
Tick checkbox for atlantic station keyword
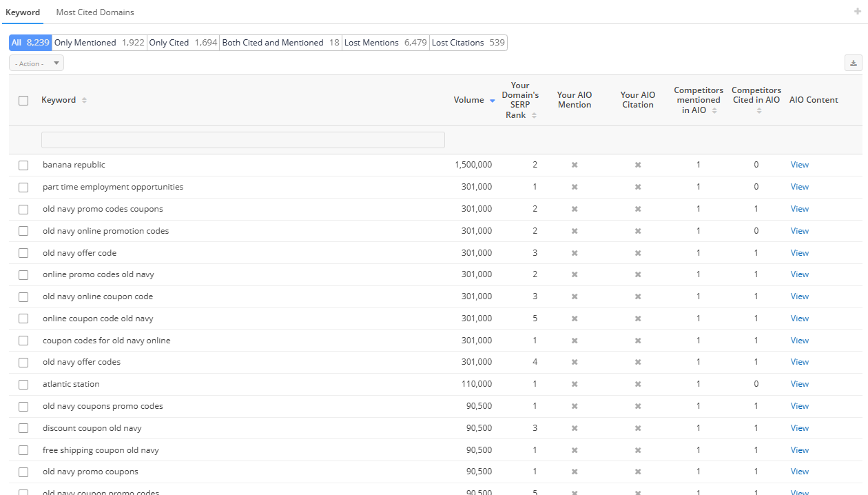click(23, 385)
